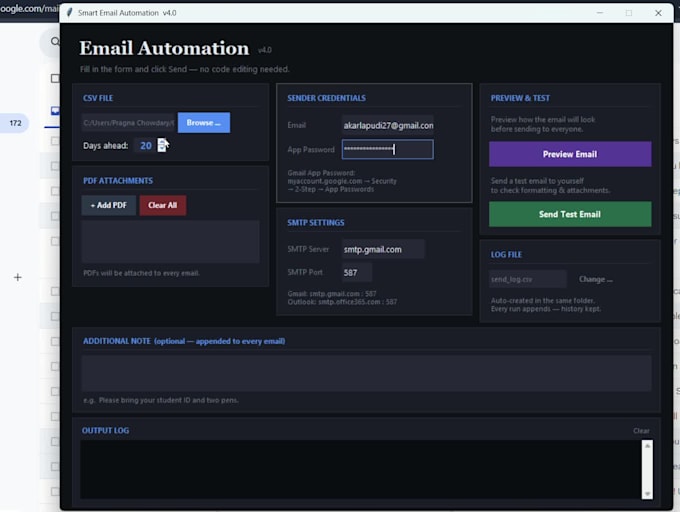The height and width of the screenshot is (512, 680).
Task: Open the Gmail Primary inbox tab icon
Action: (55, 111)
